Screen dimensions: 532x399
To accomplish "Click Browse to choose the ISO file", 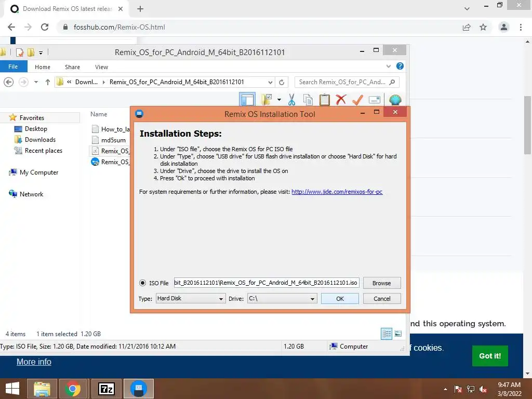I will tap(382, 283).
